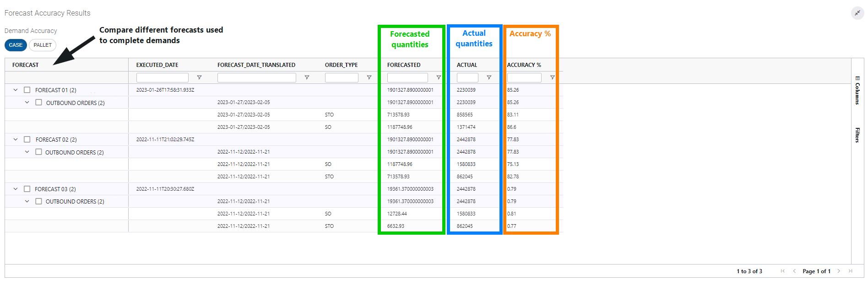Collapse the Forecast Accuracy Results panel icon
The image size is (868, 281).
[857, 13]
